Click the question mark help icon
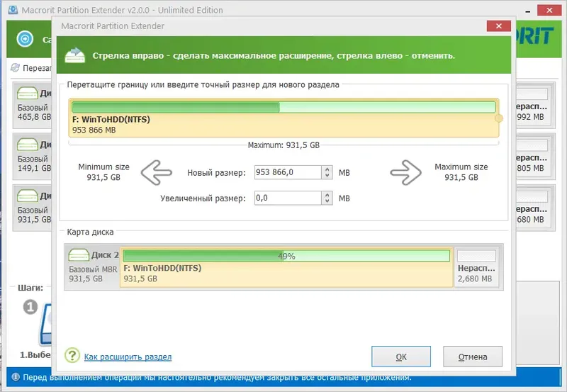Viewport: 567px width, 392px height. point(72,355)
